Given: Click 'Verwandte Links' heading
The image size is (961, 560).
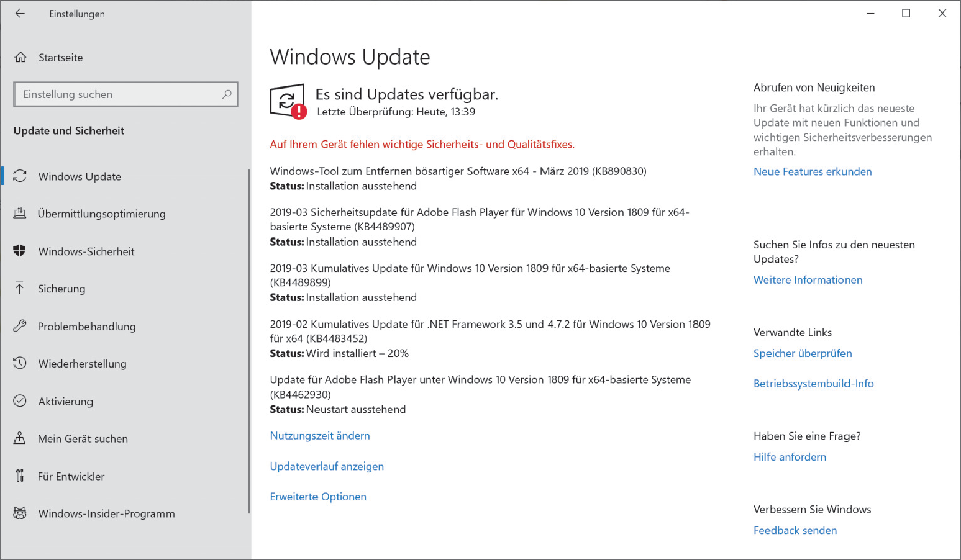Looking at the screenshot, I should coord(793,333).
